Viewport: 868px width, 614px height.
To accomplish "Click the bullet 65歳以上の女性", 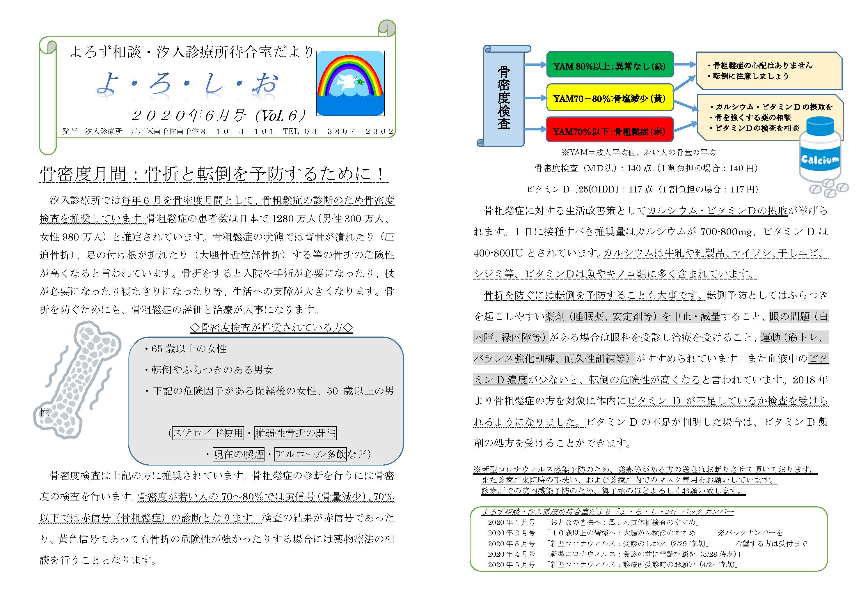I will click(x=186, y=349).
